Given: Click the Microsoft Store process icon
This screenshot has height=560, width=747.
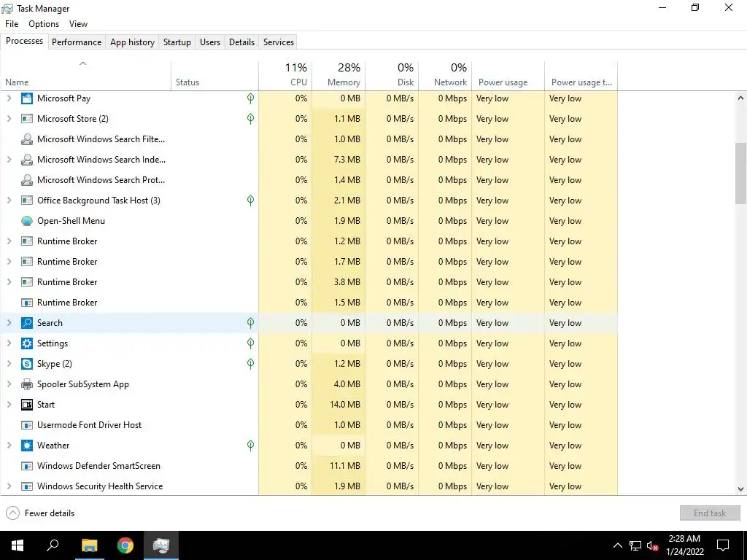Looking at the screenshot, I should pyautogui.click(x=27, y=119).
